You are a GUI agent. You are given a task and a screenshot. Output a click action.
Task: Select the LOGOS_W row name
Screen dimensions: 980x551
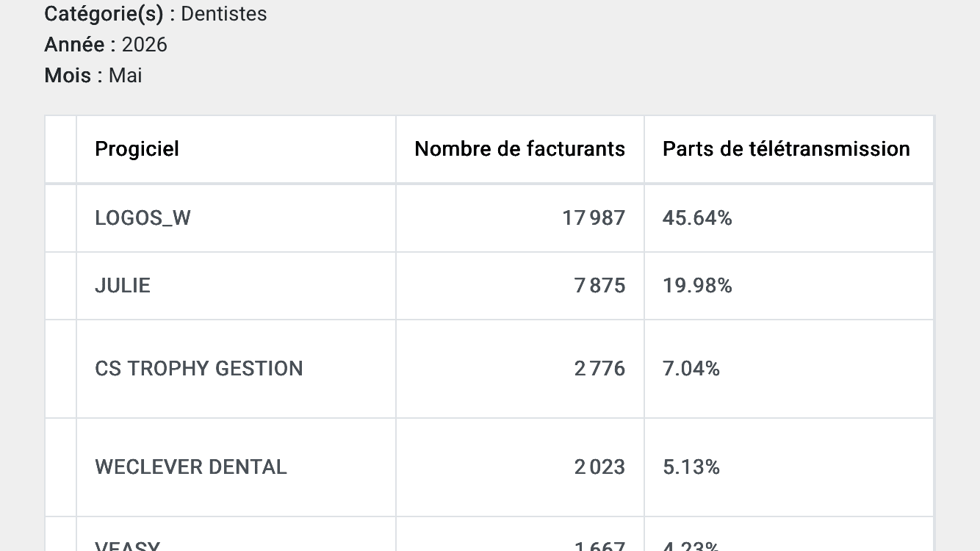(143, 218)
